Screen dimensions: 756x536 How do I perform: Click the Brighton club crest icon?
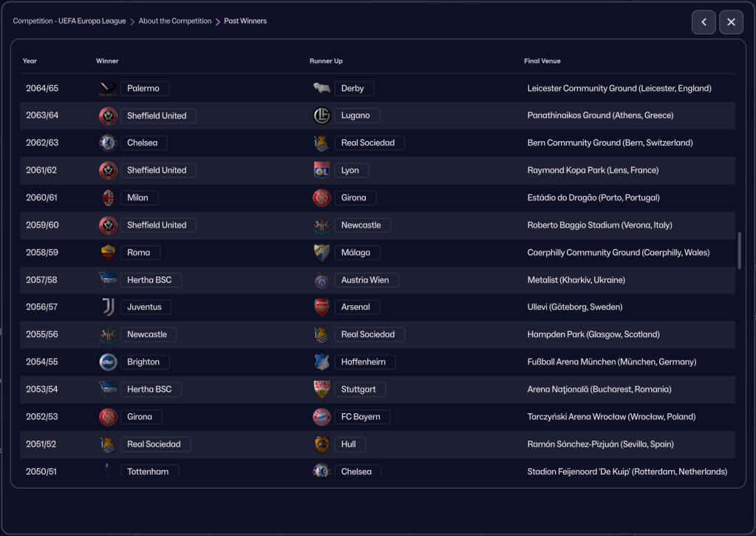point(108,362)
